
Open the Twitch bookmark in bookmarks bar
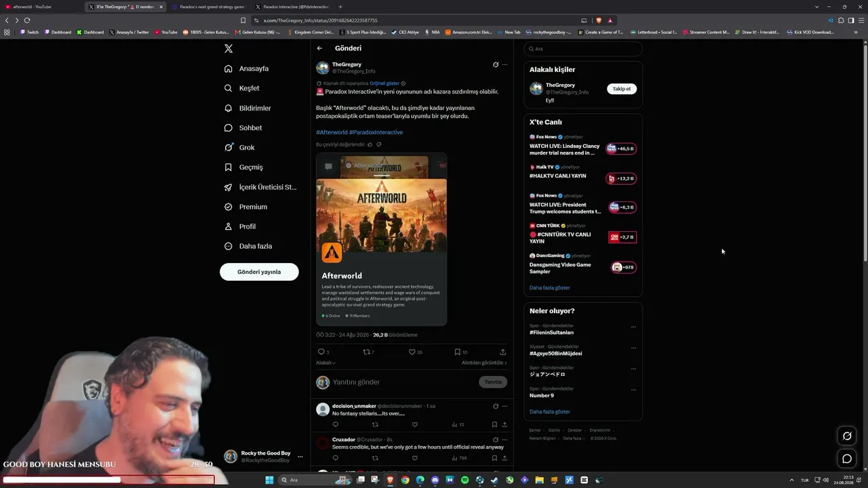pos(29,32)
